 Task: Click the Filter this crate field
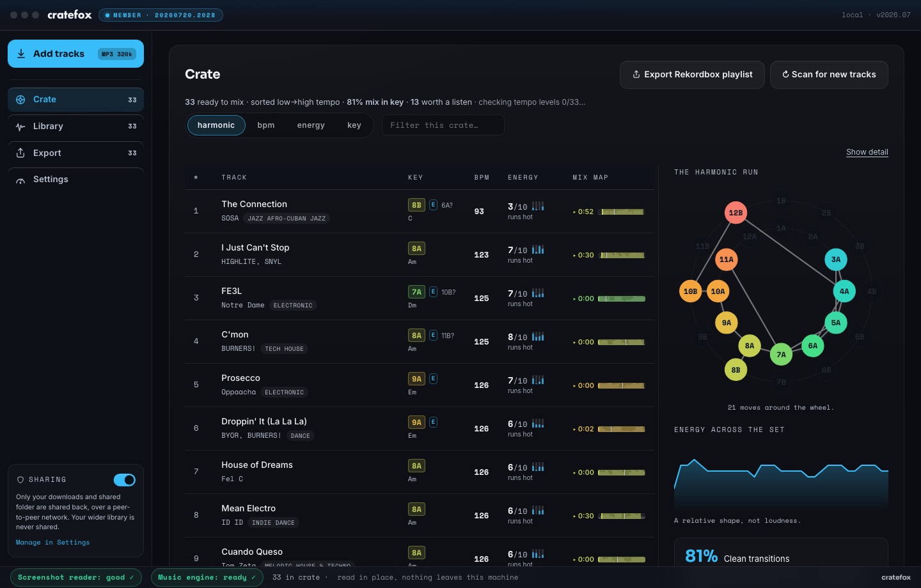tap(443, 125)
